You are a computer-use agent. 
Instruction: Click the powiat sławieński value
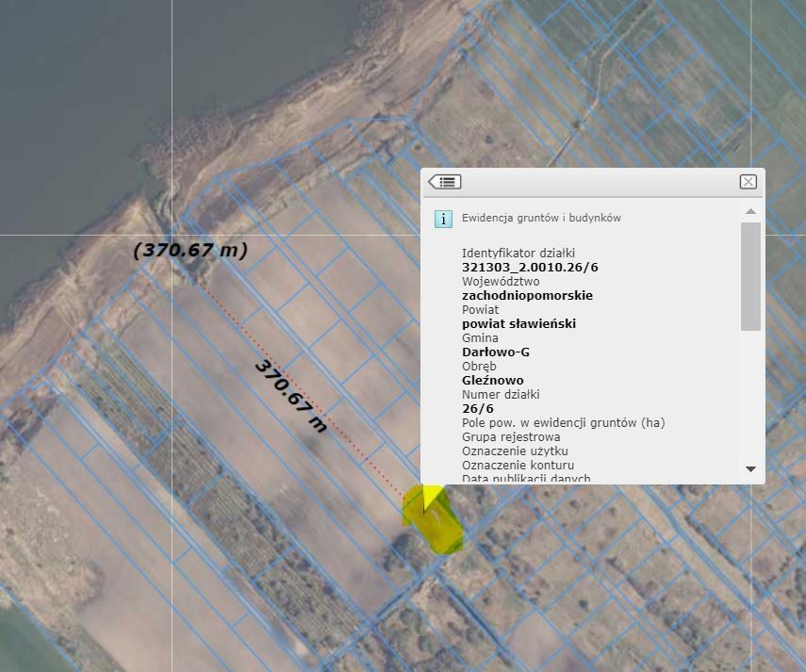point(518,323)
